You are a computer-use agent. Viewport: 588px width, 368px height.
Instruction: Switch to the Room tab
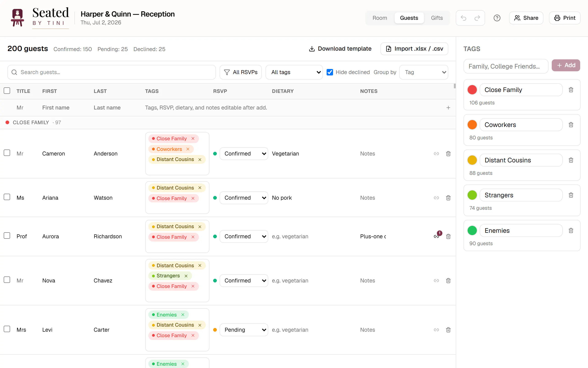[380, 18]
